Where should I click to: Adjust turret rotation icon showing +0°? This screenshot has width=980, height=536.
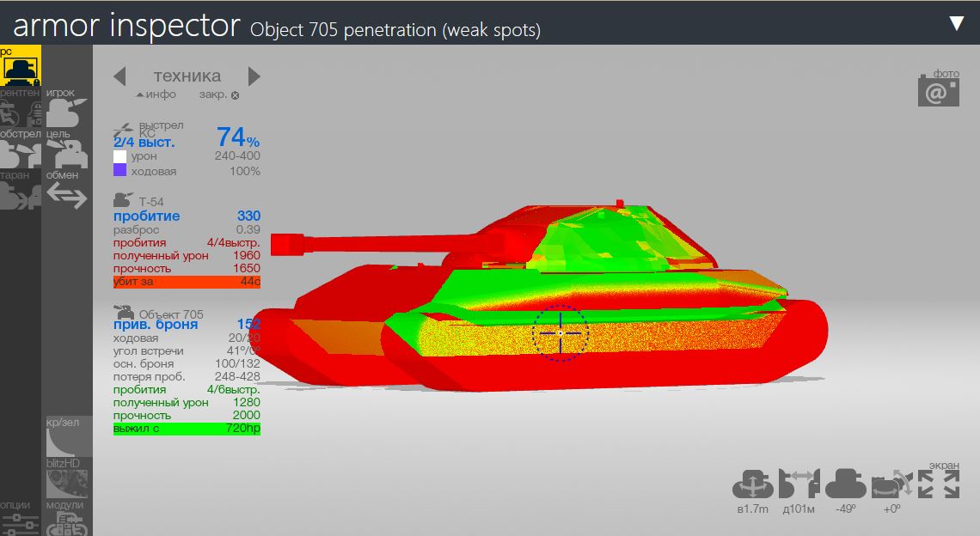891,485
